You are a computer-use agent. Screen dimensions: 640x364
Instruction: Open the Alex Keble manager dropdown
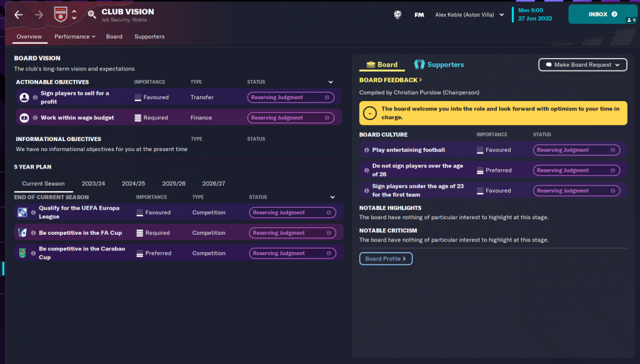[x=469, y=14]
